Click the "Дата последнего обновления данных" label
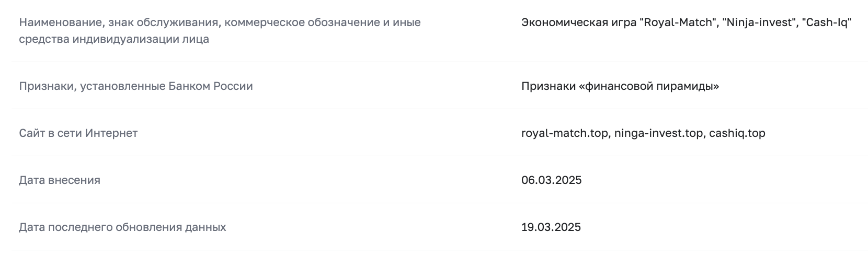This screenshot has height=255, width=868. (122, 227)
